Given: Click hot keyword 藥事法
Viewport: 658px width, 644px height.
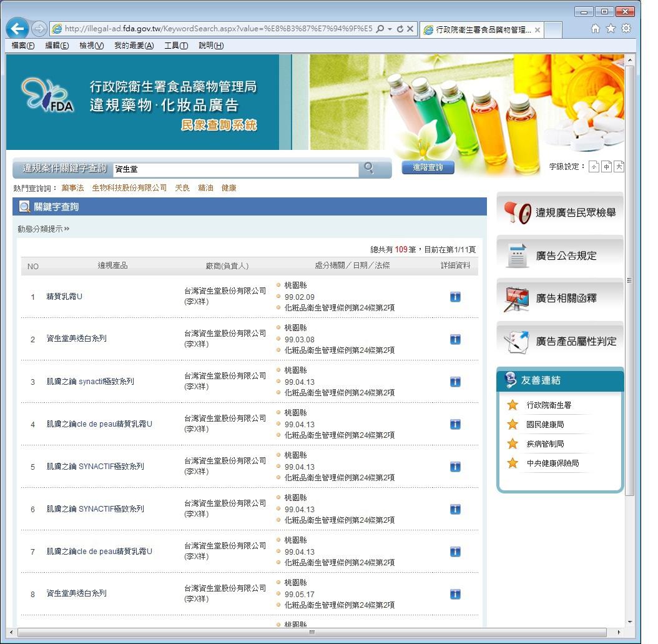Looking at the screenshot, I should [72, 187].
